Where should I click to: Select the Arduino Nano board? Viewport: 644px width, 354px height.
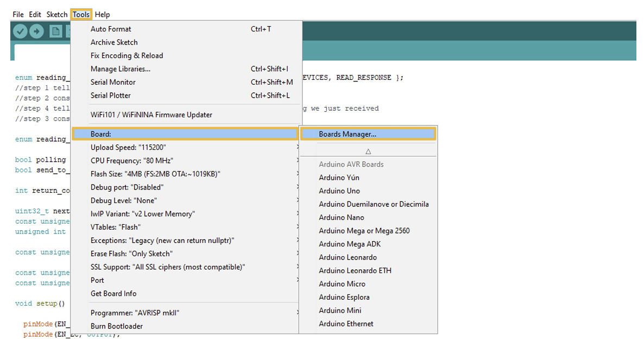[x=368, y=218]
